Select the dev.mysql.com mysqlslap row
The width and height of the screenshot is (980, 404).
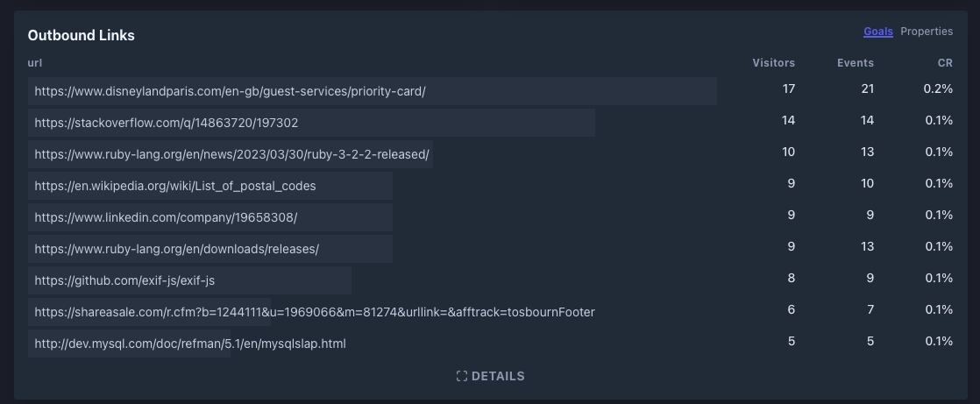point(491,344)
